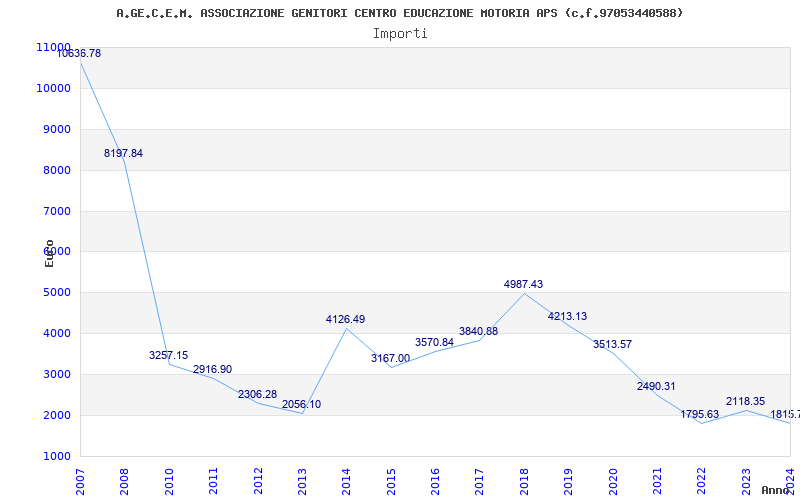Click the 2023 x-axis year label
The width and height of the screenshot is (800, 500).
pos(746,481)
